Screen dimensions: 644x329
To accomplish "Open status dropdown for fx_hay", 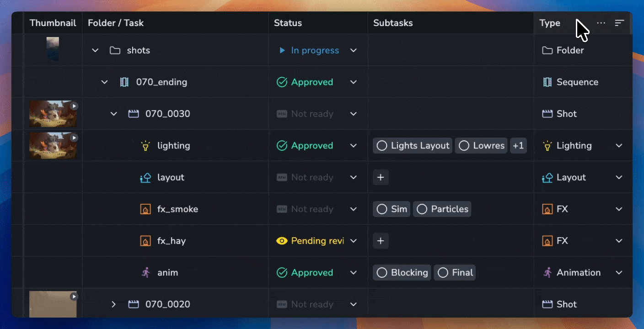I will click(353, 241).
